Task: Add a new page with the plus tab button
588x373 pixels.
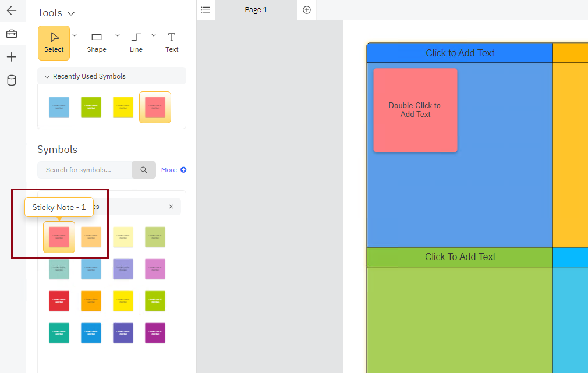Action: click(307, 10)
